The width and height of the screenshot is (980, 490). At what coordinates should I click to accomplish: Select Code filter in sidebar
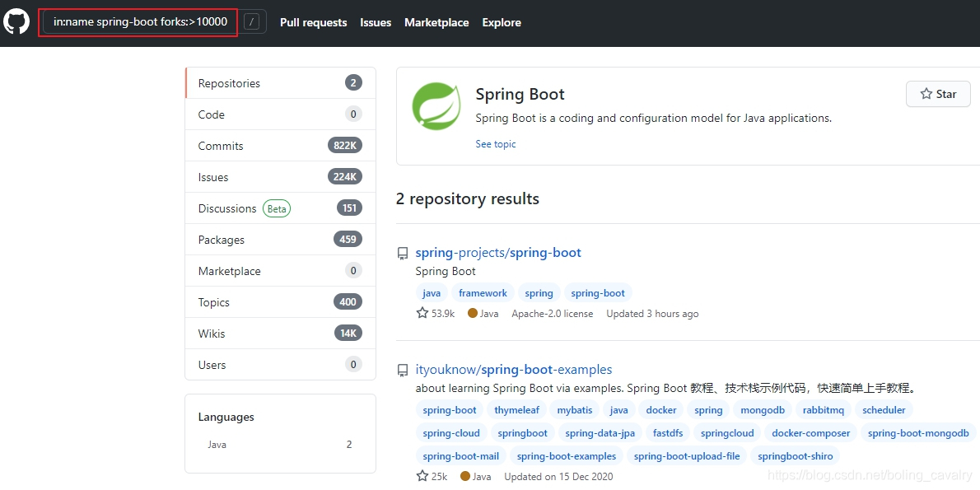tap(281, 114)
